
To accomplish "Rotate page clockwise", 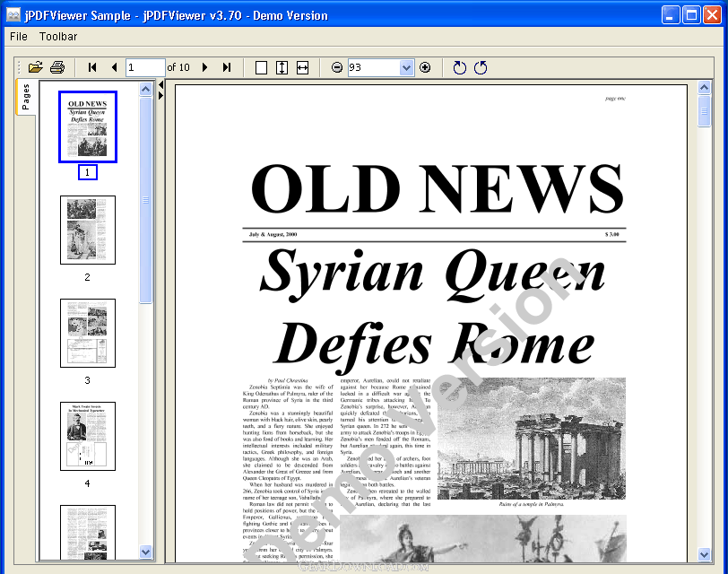I will (x=459, y=68).
